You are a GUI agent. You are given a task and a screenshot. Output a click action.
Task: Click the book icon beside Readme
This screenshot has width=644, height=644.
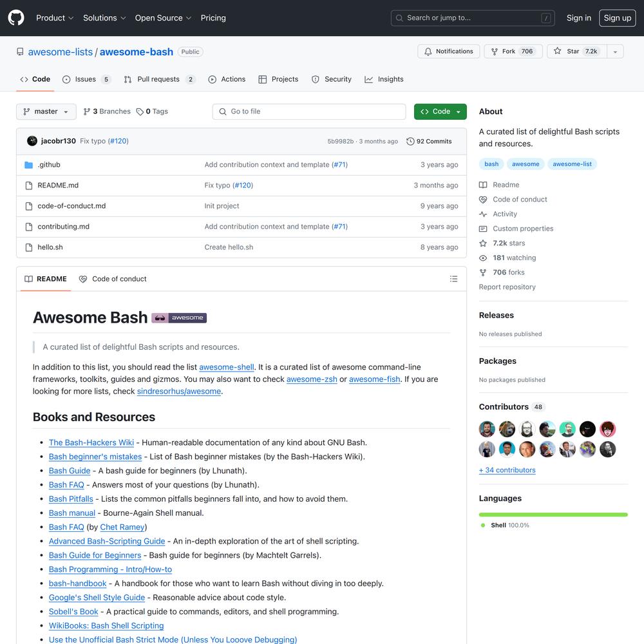click(x=483, y=185)
